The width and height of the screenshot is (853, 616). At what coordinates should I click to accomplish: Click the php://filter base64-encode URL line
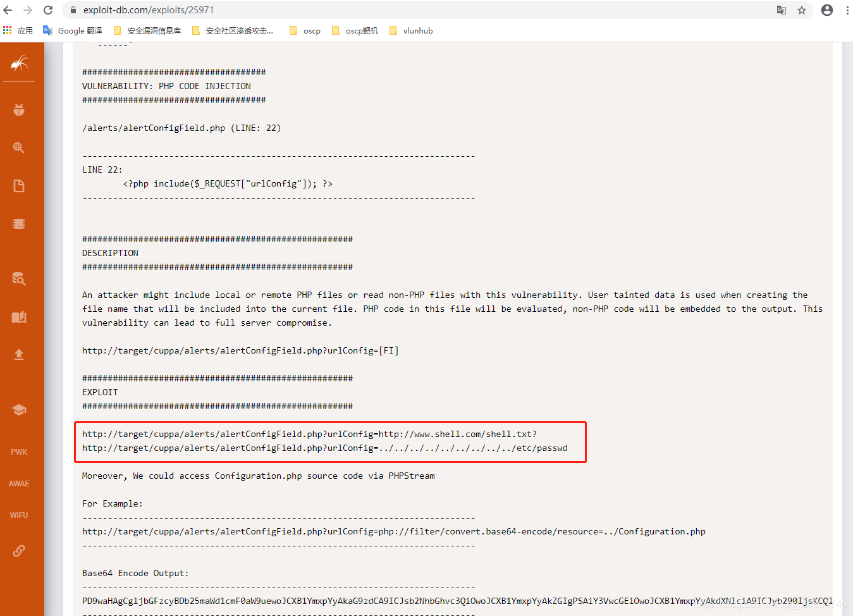coord(394,531)
